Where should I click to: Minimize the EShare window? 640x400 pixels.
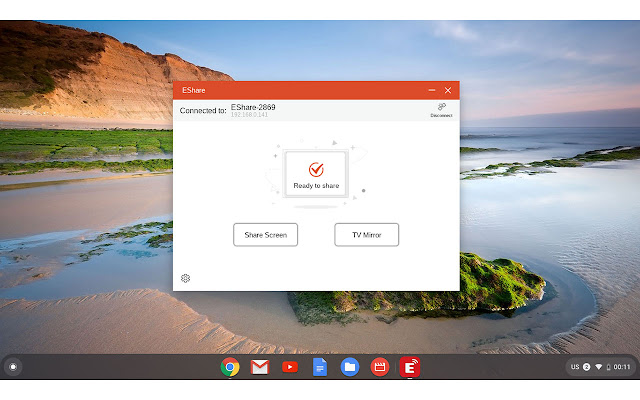click(432, 90)
